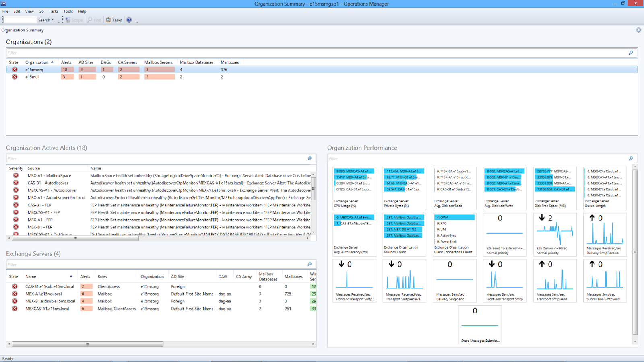Click critical icon for MBXCAS-A1 - FEP alert

pyautogui.click(x=16, y=212)
